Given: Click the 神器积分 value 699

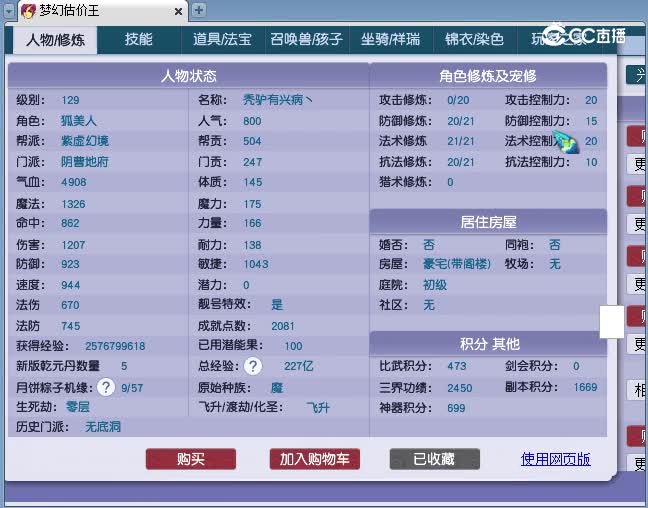Looking at the screenshot, I should click(x=456, y=408).
